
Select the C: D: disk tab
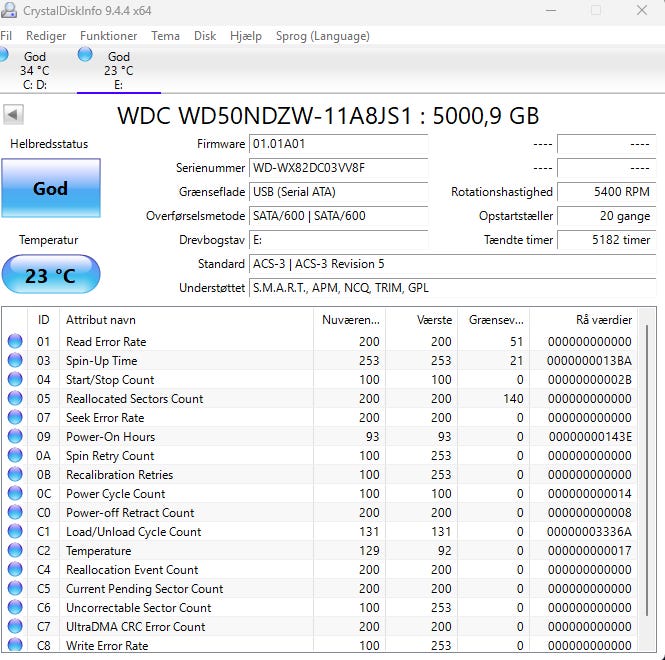point(34,70)
